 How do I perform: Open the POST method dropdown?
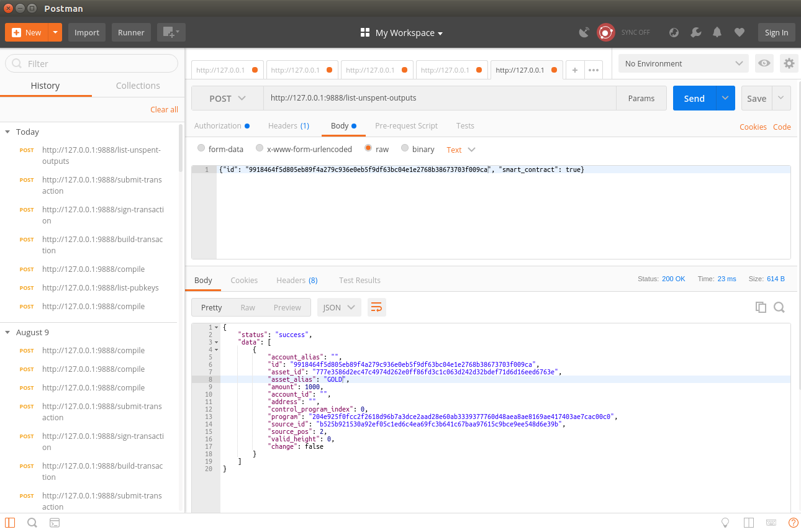tap(227, 98)
